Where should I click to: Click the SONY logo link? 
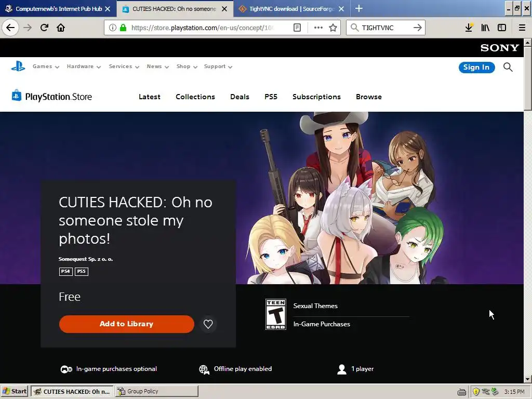pyautogui.click(x=500, y=48)
